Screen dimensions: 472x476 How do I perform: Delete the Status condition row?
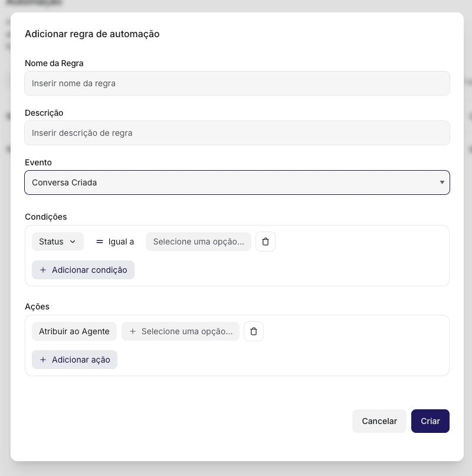(265, 242)
